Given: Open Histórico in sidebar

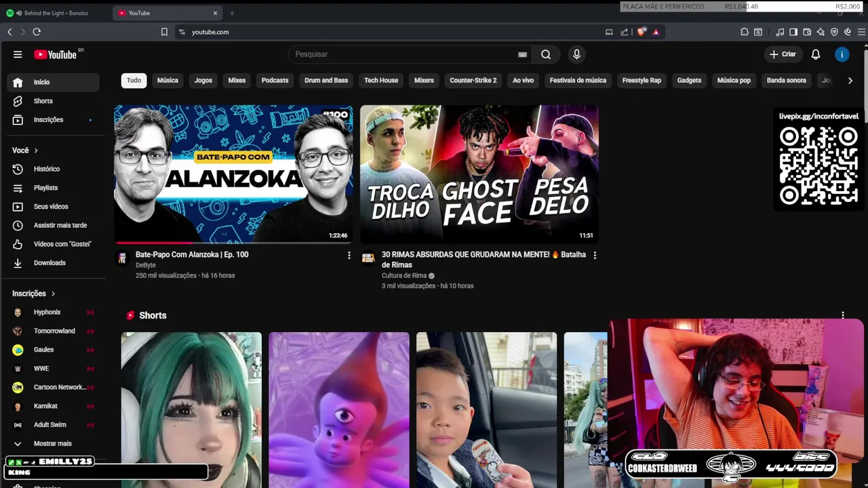Looking at the screenshot, I should [53, 169].
